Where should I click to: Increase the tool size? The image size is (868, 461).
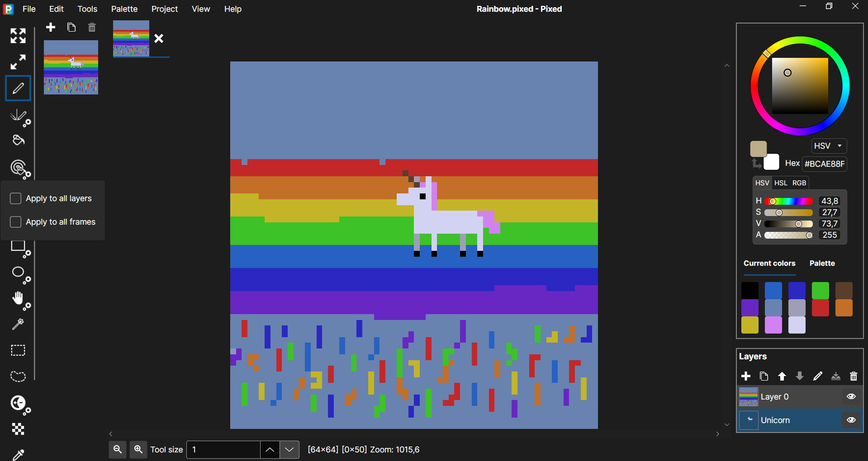270,450
